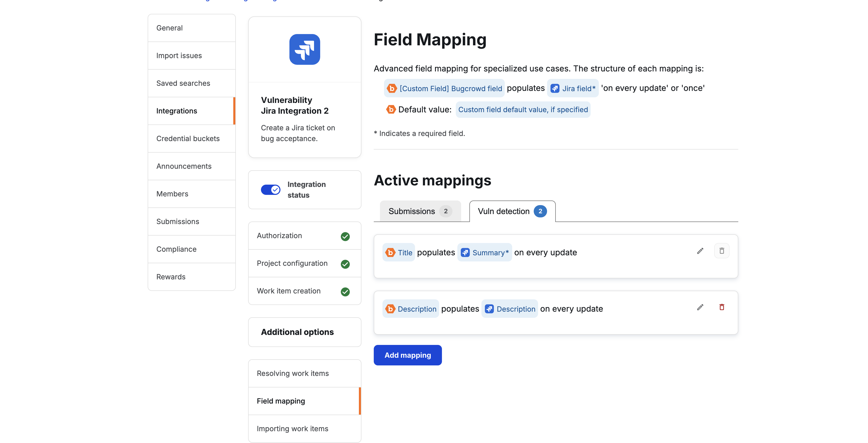Open General settings in sidebar
This screenshot has height=443, width=868.
point(191,28)
